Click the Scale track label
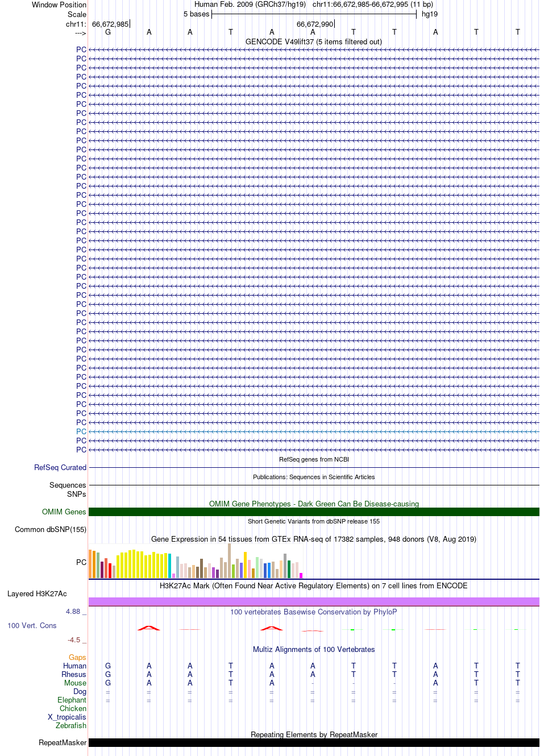 click(77, 14)
